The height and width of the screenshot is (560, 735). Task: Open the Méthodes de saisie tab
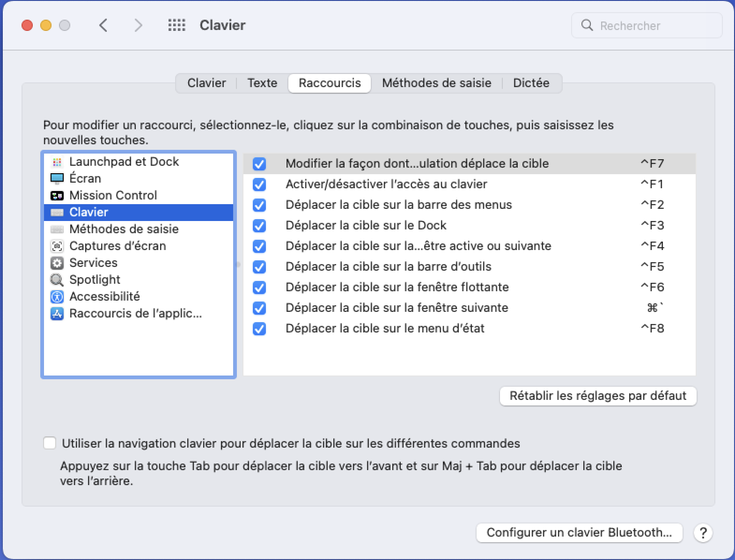pos(436,83)
